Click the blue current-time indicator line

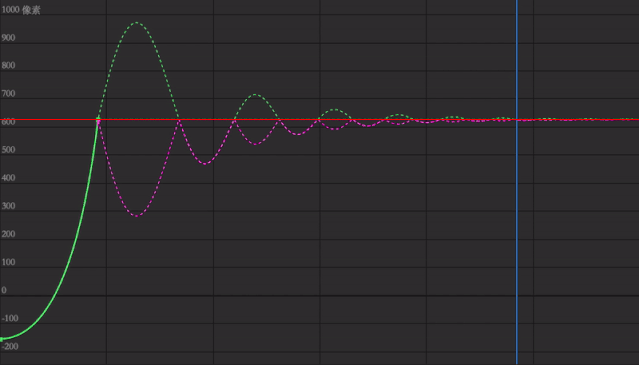[517, 182]
